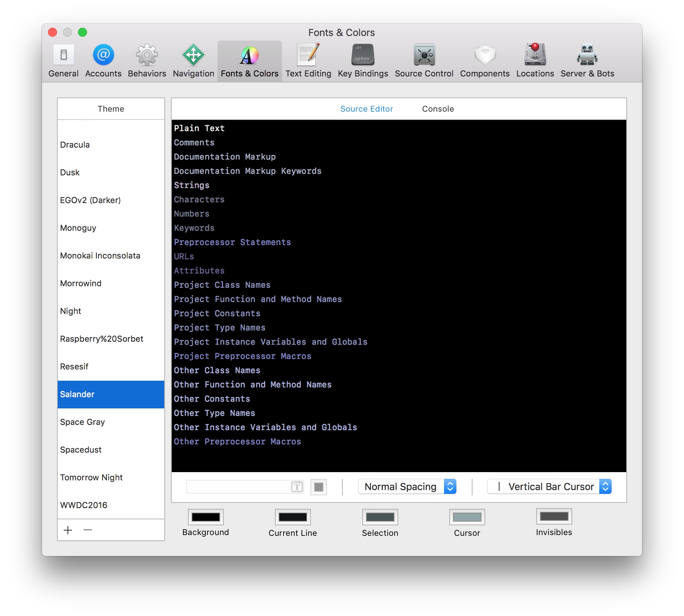Screen dimensions: 684x616
Task: Select the Numbers syntax category
Action: (x=399, y=214)
